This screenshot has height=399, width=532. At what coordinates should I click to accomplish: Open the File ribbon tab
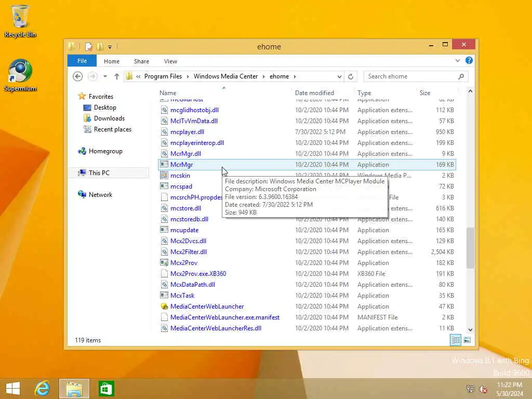pos(82,61)
